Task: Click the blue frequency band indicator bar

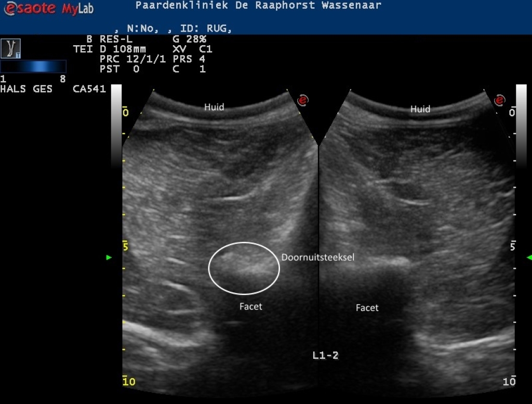Action: [x=33, y=66]
